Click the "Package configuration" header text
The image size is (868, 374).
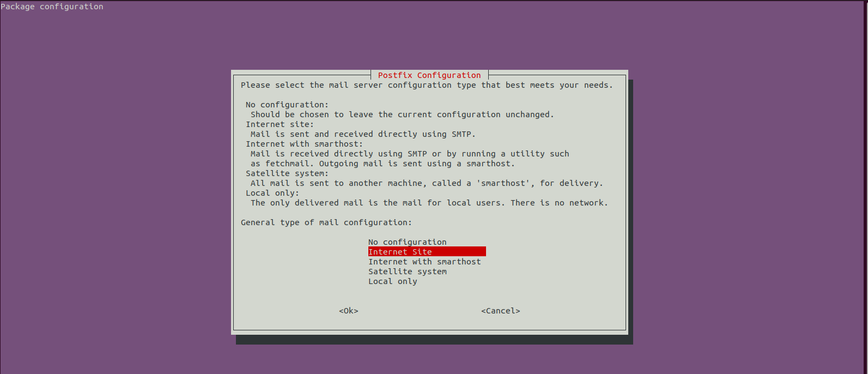[x=52, y=7]
